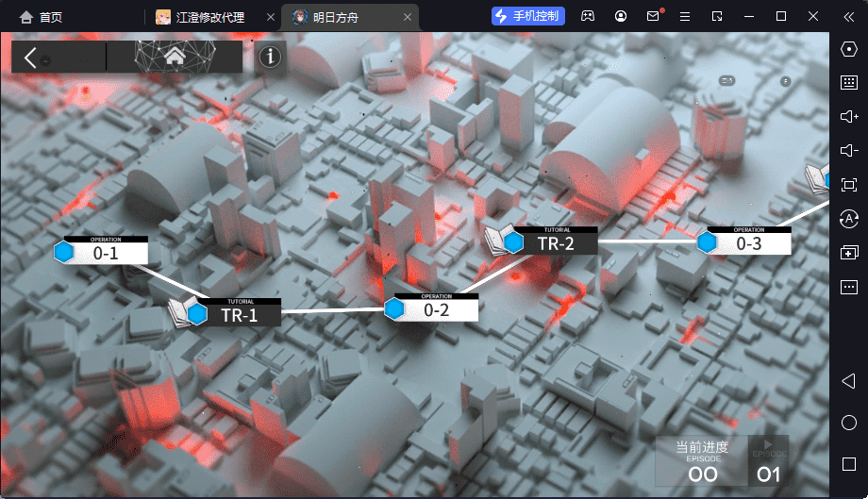
Task: Click the blue hexagon node of 0-1
Action: point(63,252)
